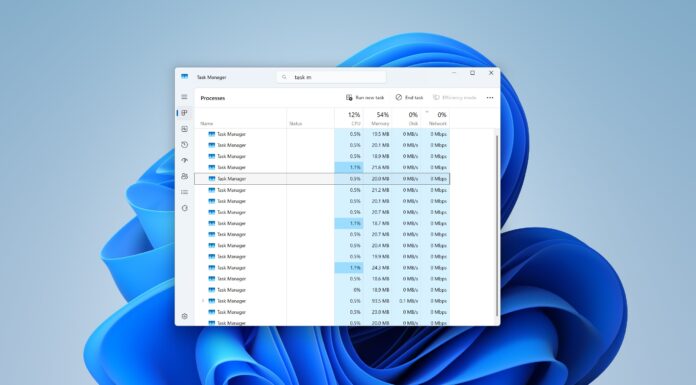The width and height of the screenshot is (696, 385).
Task: Minimize the Task Manager window
Action: [x=455, y=72]
